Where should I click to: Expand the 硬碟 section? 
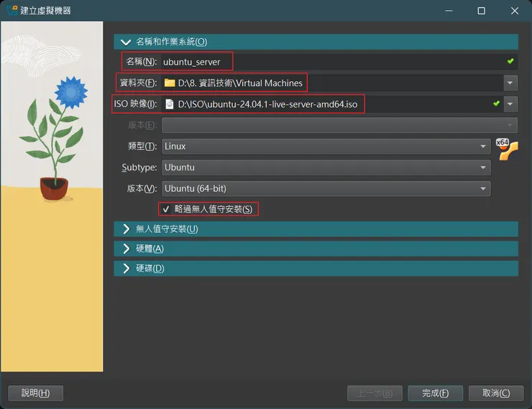(316, 268)
